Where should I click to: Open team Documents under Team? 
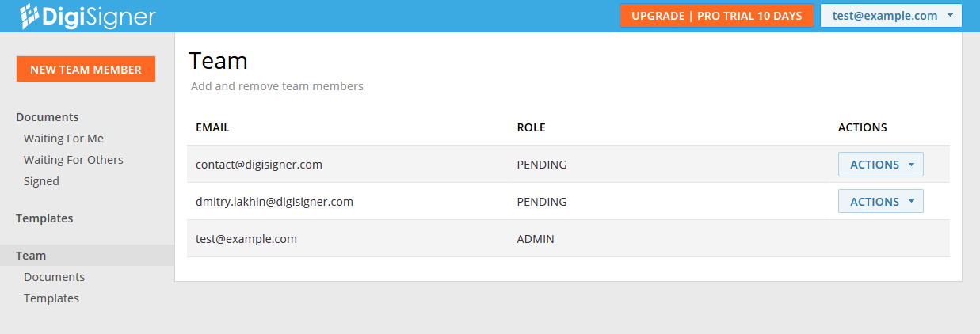click(x=54, y=277)
